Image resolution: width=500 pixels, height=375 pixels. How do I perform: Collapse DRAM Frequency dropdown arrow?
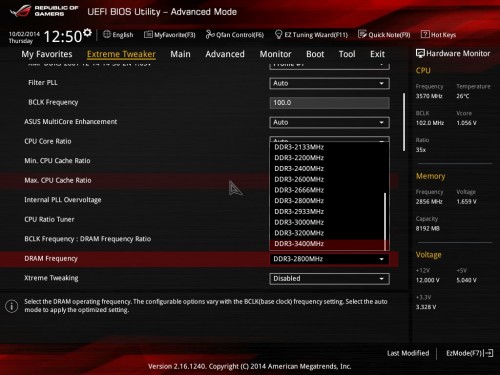pos(382,259)
